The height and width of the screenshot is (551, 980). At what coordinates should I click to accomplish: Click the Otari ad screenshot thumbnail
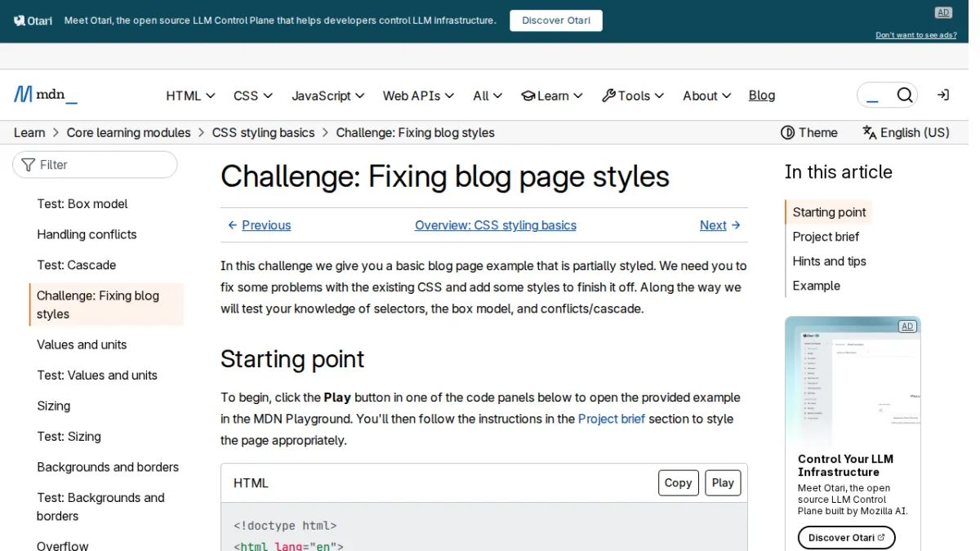pos(853,383)
